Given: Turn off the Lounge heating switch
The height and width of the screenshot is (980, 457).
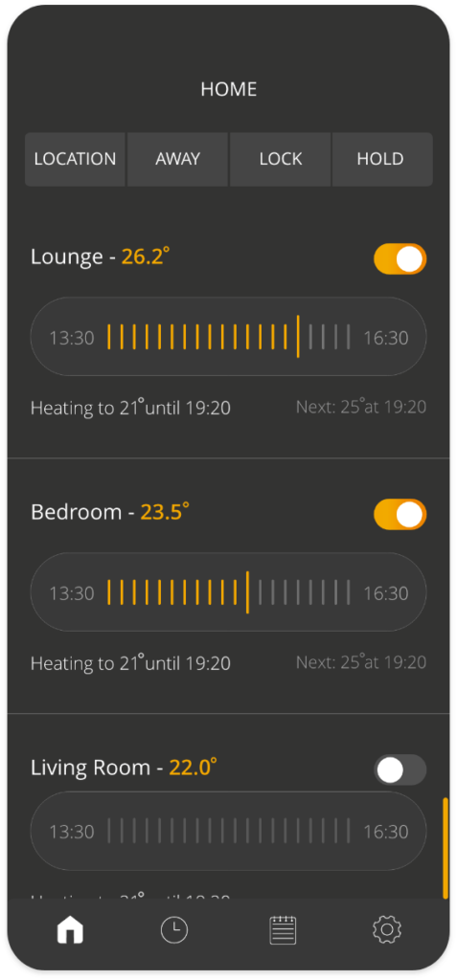Looking at the screenshot, I should coord(400,258).
